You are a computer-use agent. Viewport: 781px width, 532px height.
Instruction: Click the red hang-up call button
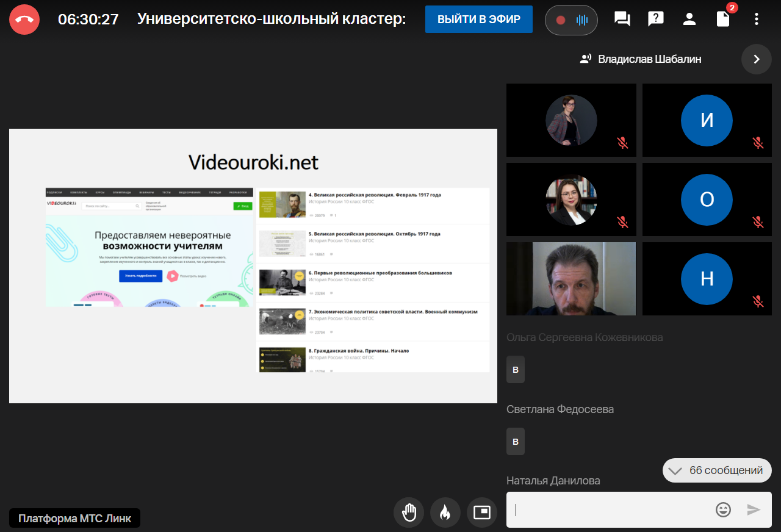24,20
